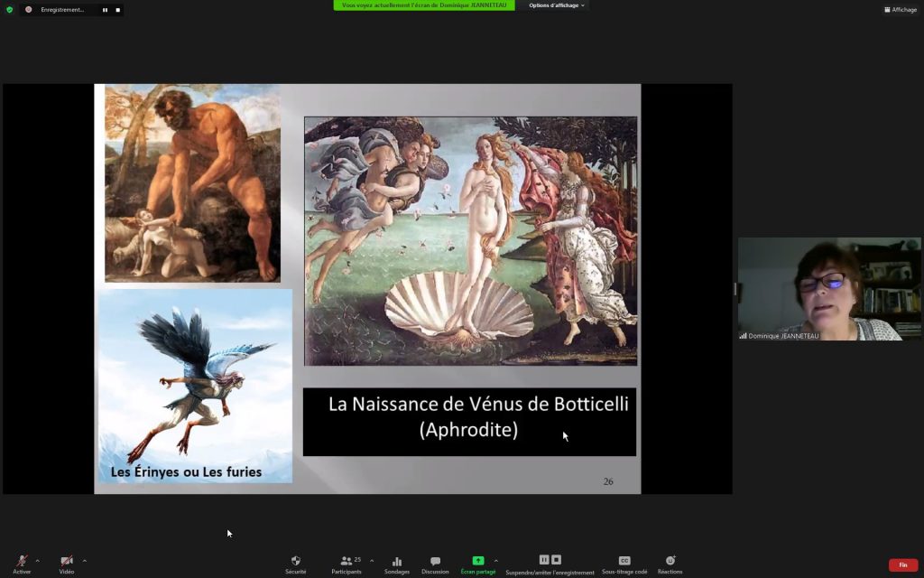Click the red Enregistrement recording dot

pyautogui.click(x=28, y=9)
